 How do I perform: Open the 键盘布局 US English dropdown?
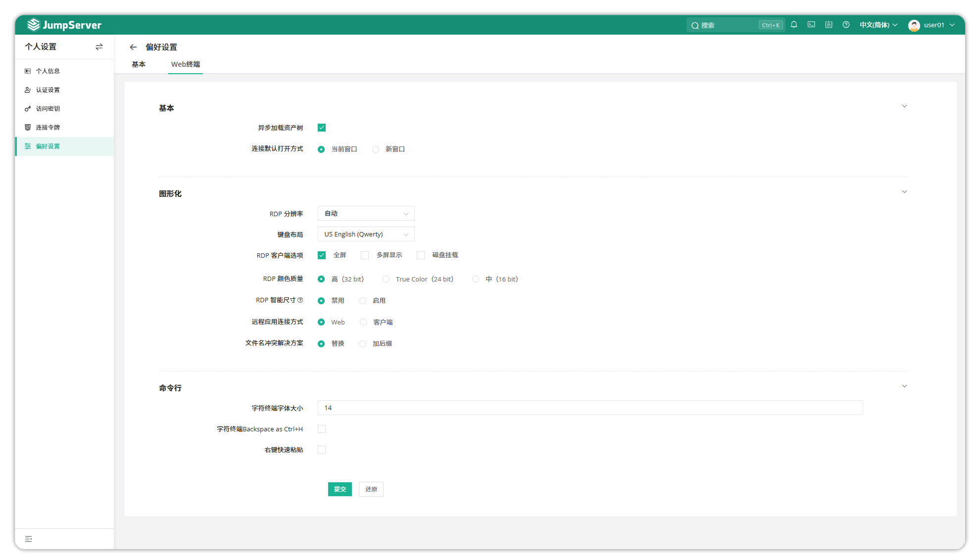[366, 234]
